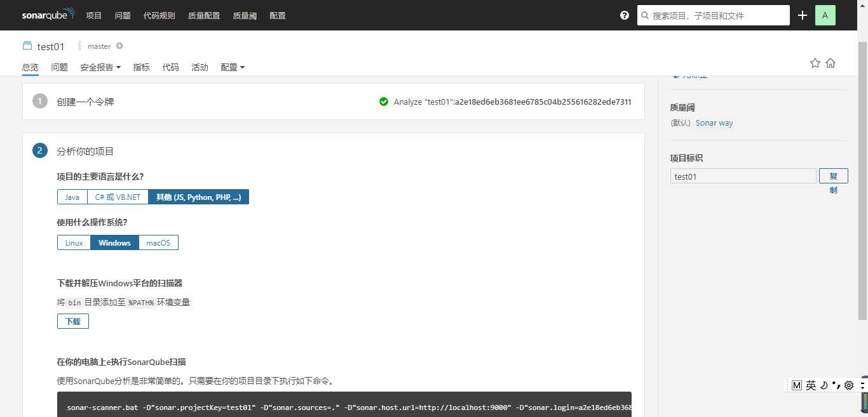Open 项目 in the top navigation
Image resolution: width=868 pixels, height=417 pixels.
point(94,15)
